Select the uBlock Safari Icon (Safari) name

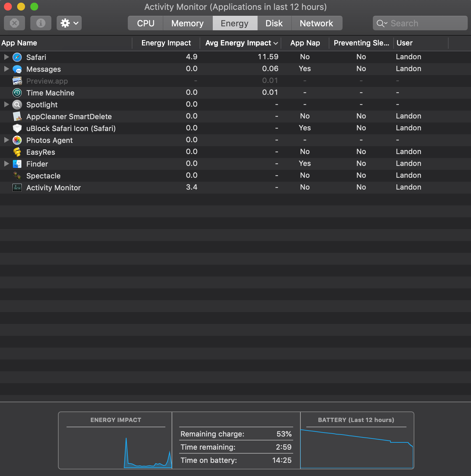pos(71,128)
